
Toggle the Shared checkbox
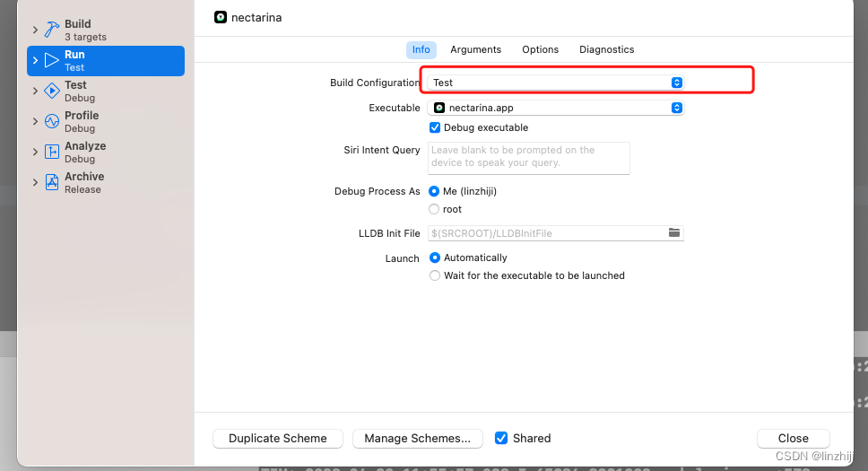(501, 439)
